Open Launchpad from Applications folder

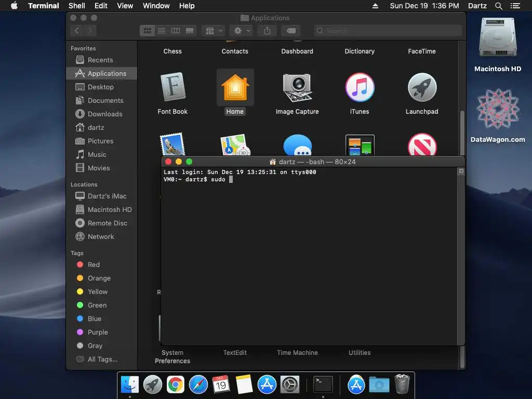422,87
